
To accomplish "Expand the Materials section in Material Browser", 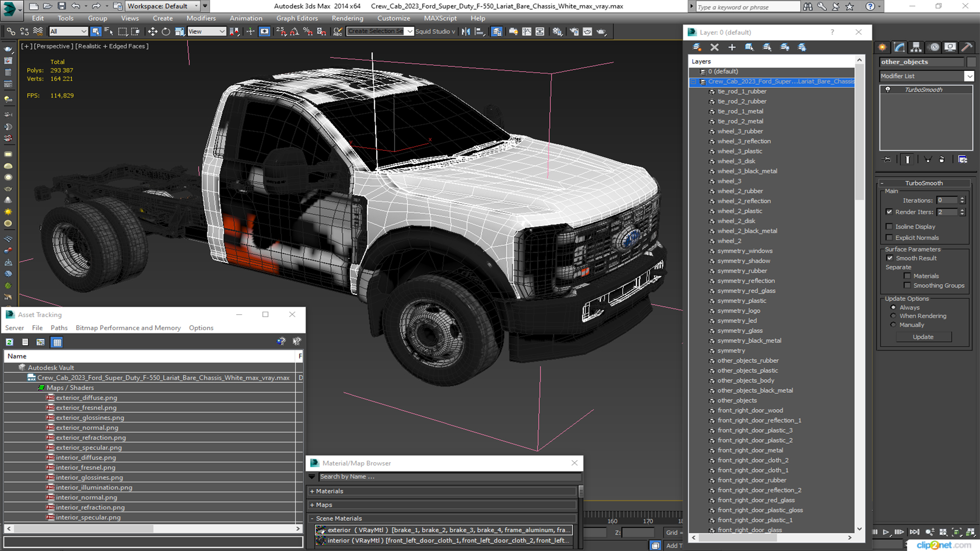I will point(312,491).
